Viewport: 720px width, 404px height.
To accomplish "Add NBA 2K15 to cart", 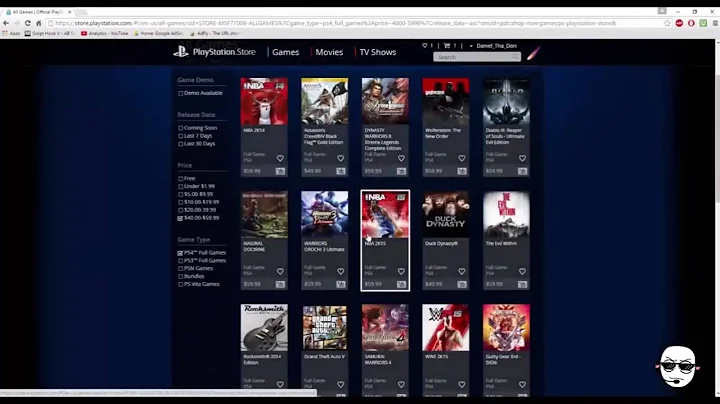I will [x=401, y=285].
